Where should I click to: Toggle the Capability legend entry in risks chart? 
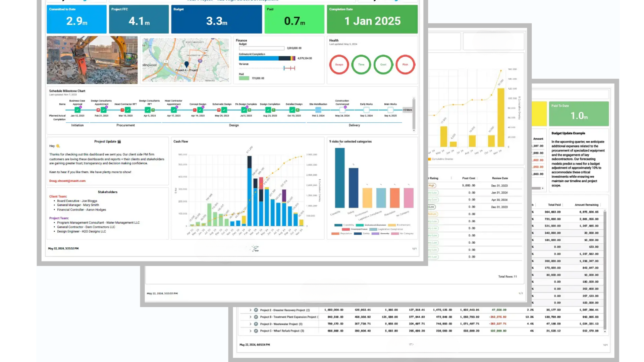coord(344,225)
